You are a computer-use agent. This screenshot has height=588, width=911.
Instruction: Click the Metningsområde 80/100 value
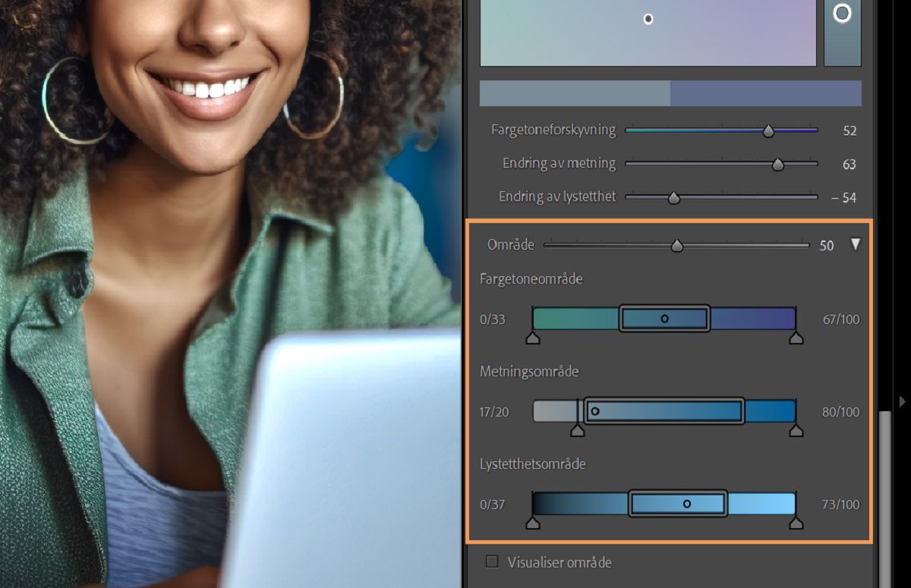841,413
